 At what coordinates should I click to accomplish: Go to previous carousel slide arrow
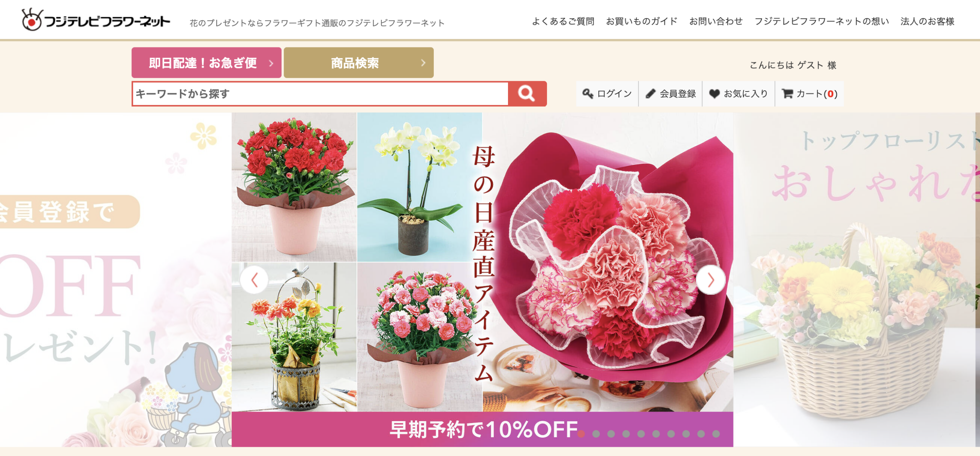click(254, 280)
